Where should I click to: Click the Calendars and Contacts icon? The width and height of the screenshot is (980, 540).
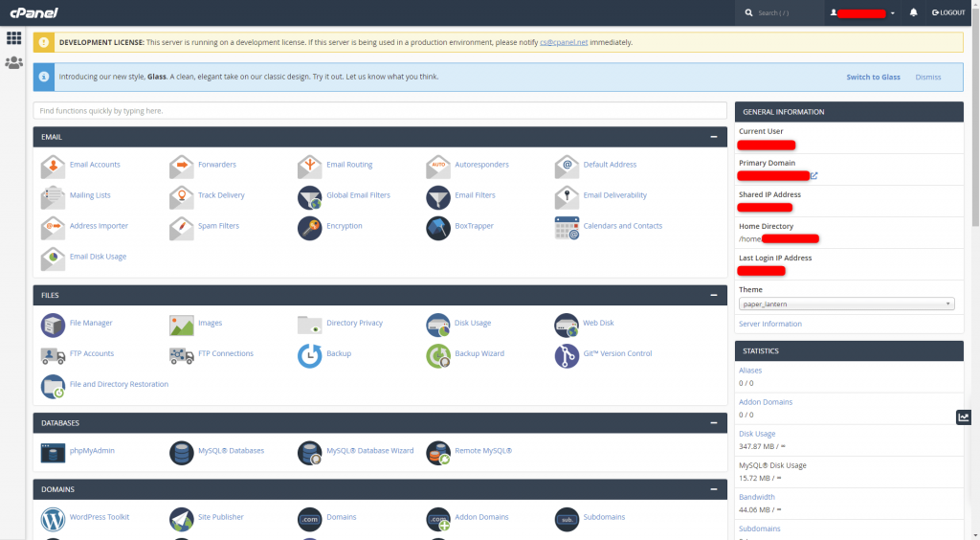[x=567, y=228]
